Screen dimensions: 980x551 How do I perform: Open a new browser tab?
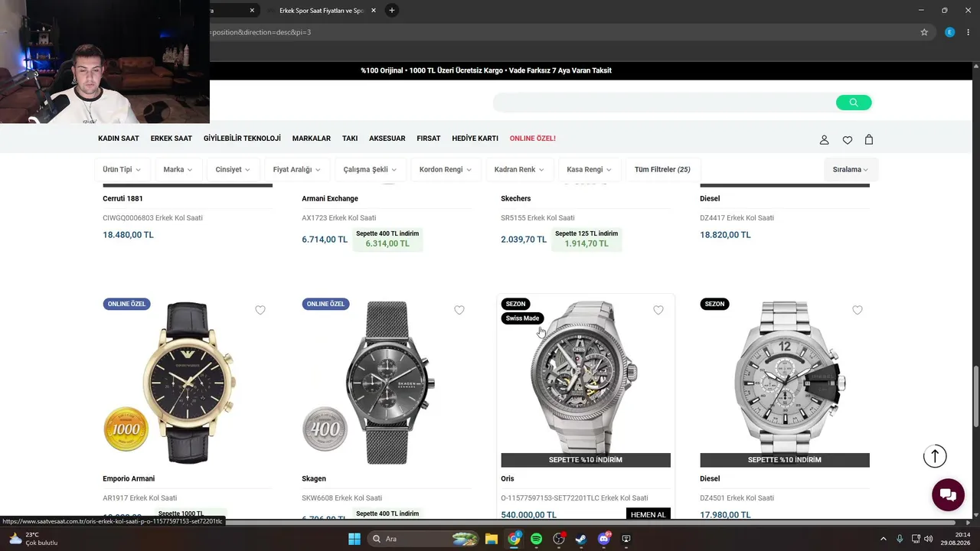point(391,10)
